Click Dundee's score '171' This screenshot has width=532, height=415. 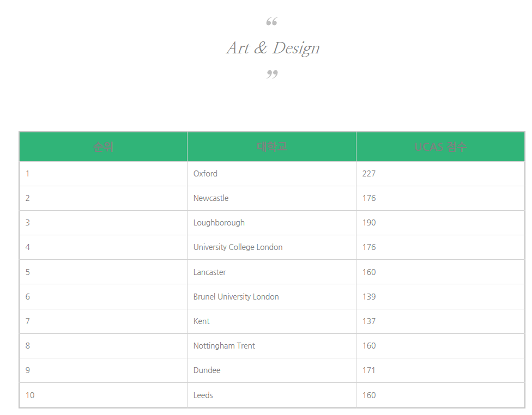click(x=368, y=370)
